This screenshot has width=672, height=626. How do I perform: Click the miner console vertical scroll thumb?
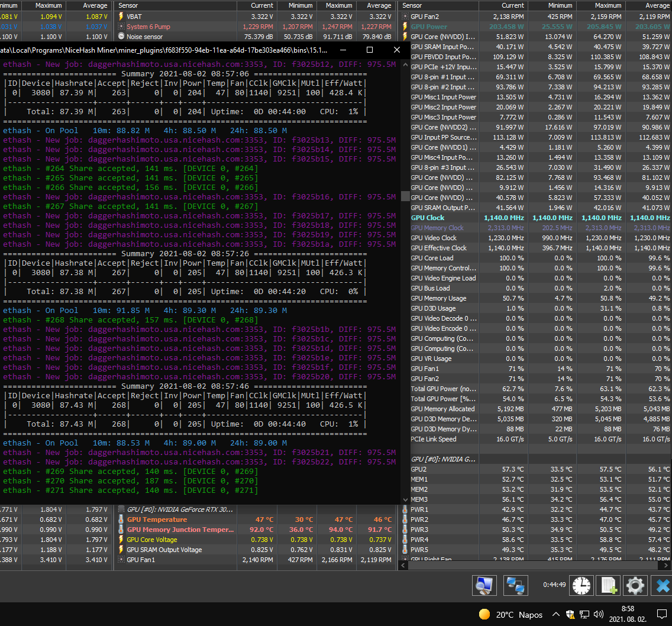click(405, 196)
